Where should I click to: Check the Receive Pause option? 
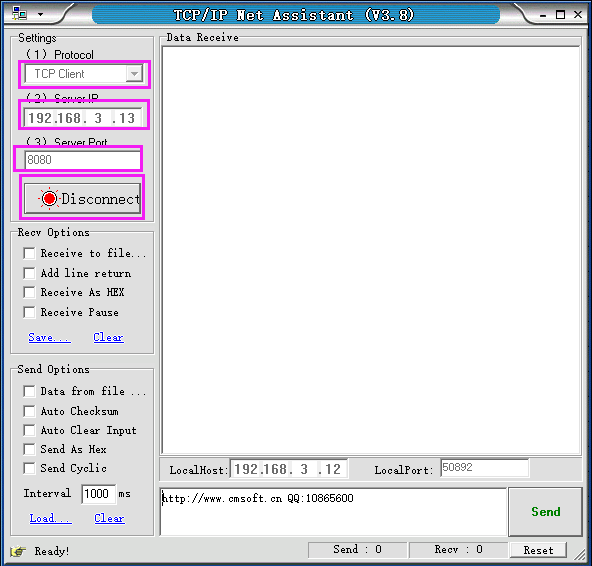pos(29,312)
